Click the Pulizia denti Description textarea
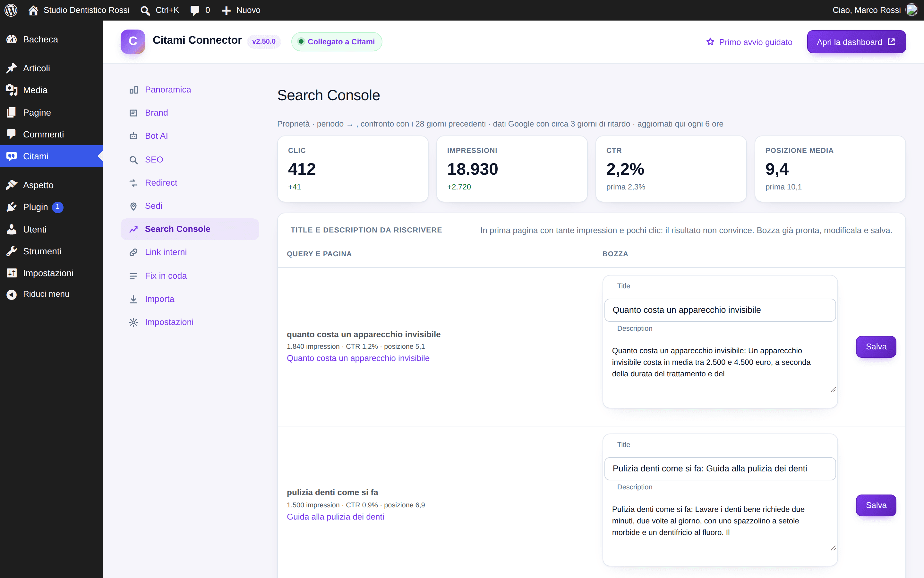Image resolution: width=924 pixels, height=578 pixels. (x=720, y=525)
